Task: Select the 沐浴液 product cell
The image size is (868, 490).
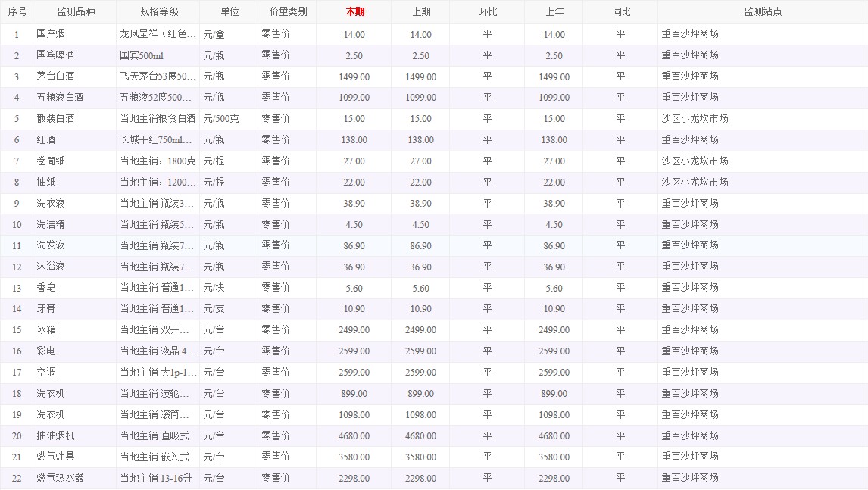Action: [x=75, y=267]
